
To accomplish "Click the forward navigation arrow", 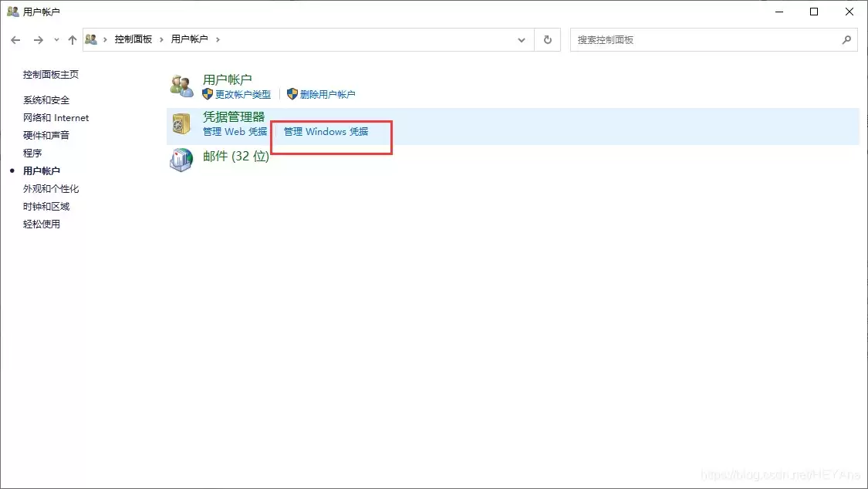I will click(39, 40).
